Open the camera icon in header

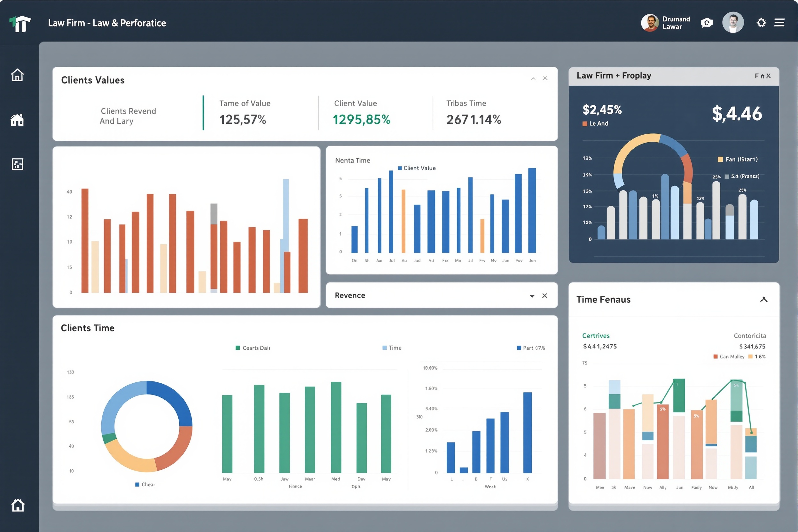tap(707, 23)
